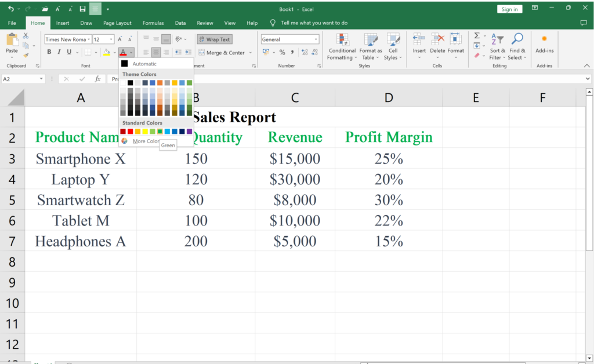This screenshot has width=594, height=364.
Task: Apply bold formatting to selected cell
Action: point(49,52)
